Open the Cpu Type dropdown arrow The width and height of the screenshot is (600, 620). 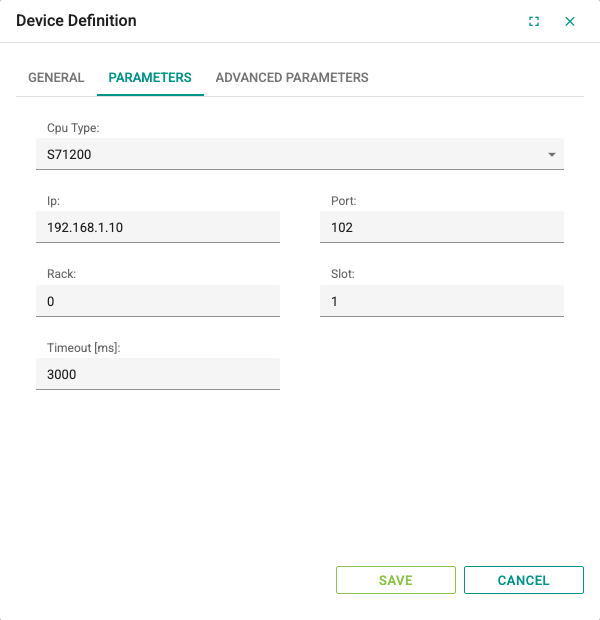point(552,155)
